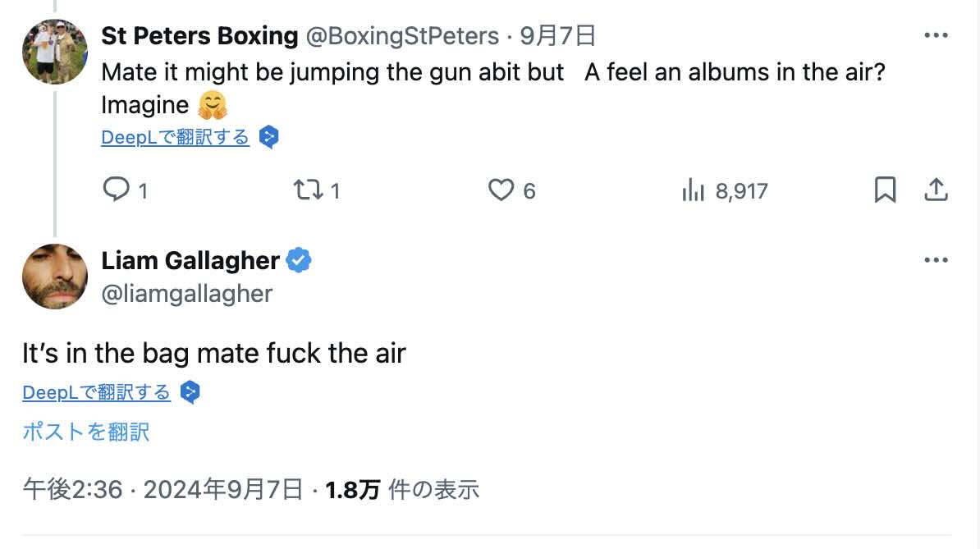Open more options menu on Liam Gallagher post

[936, 260]
